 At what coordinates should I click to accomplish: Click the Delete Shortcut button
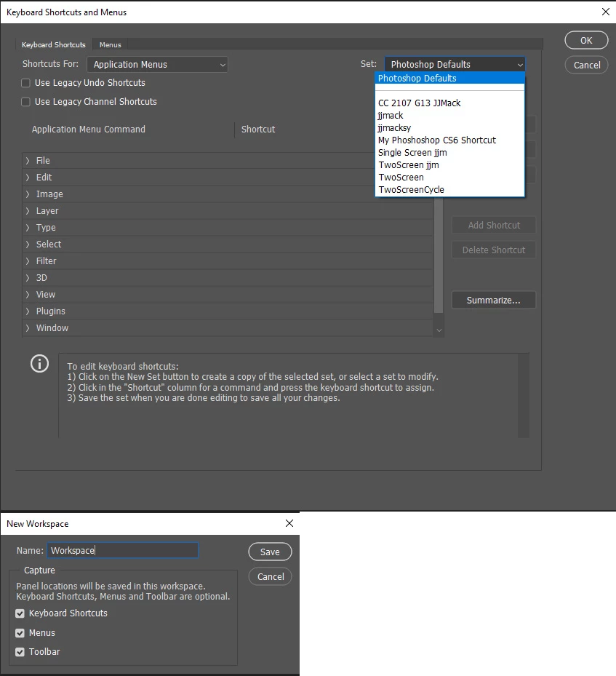coord(494,250)
